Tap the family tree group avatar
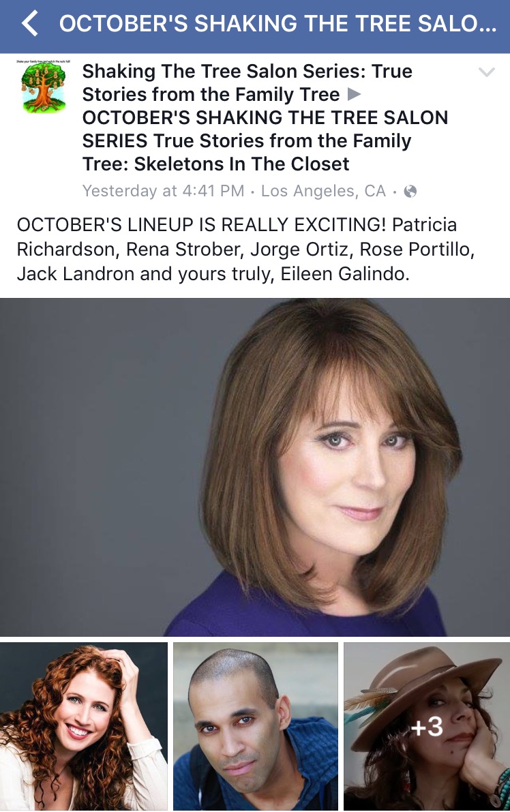510x812 pixels. (x=44, y=85)
